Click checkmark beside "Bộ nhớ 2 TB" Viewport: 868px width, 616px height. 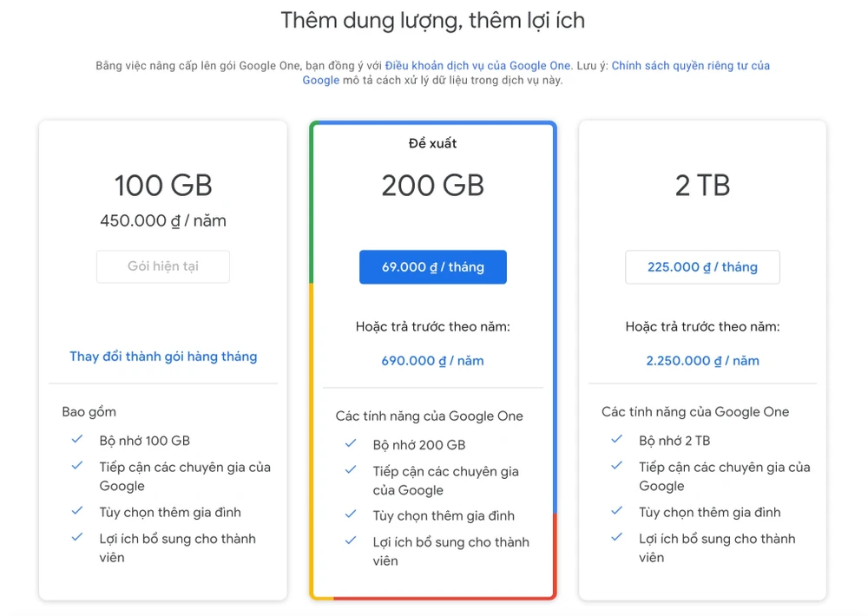tap(616, 440)
